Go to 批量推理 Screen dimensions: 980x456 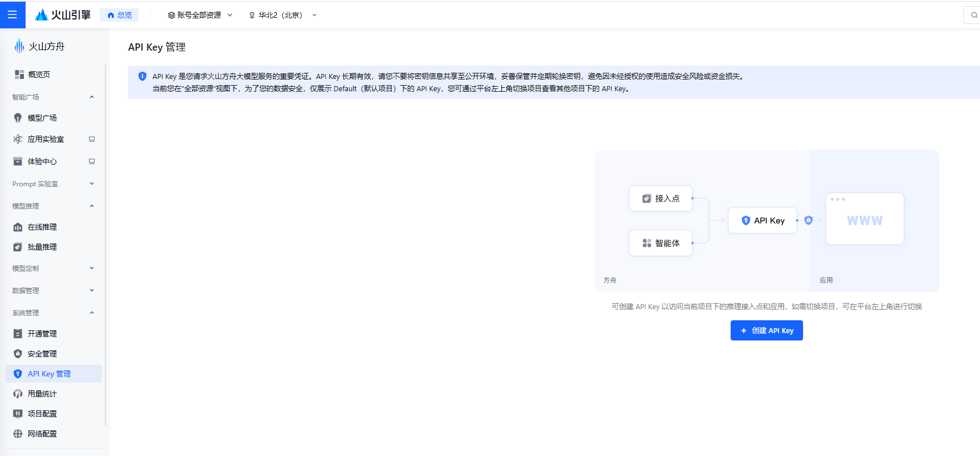(42, 247)
